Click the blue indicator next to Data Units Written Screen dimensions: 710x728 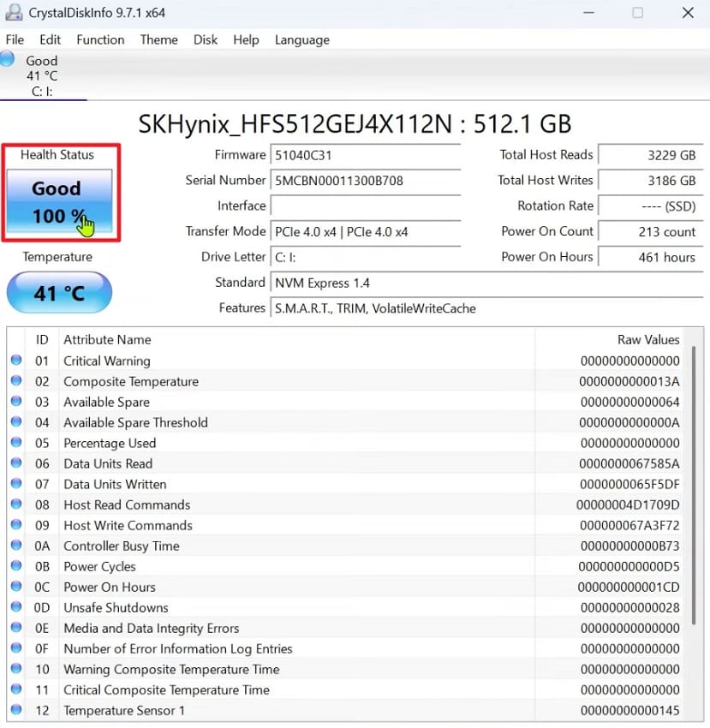tap(16, 484)
